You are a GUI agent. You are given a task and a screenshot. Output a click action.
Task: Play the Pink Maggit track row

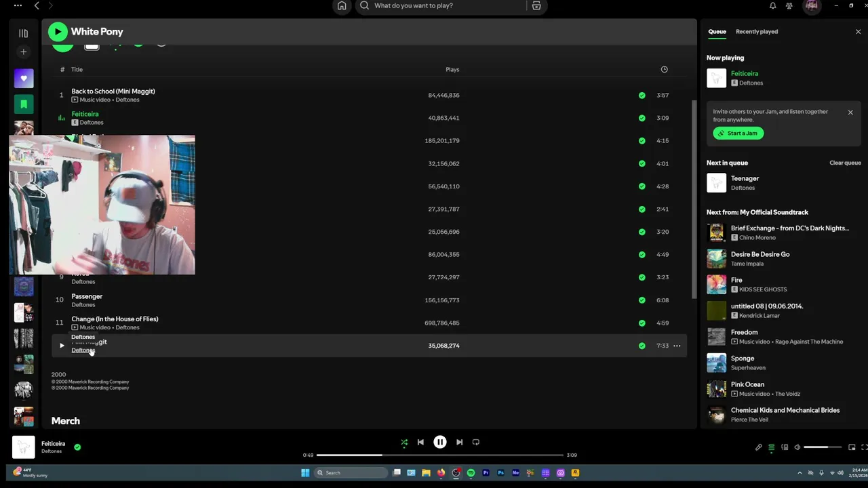click(x=62, y=346)
